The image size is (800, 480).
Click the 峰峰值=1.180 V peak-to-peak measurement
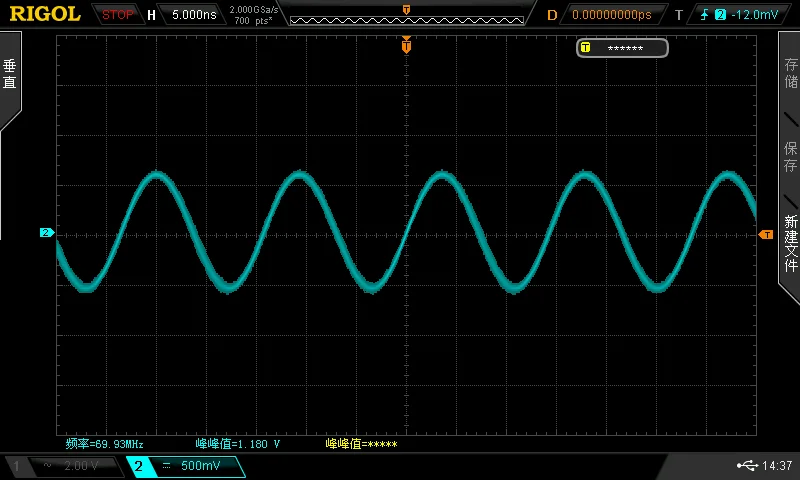[x=238, y=444]
